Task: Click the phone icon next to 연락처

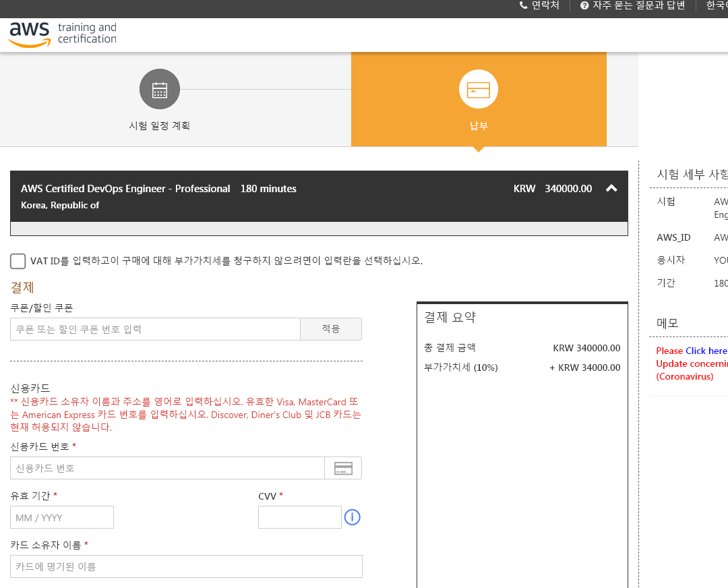Action: [x=523, y=5]
